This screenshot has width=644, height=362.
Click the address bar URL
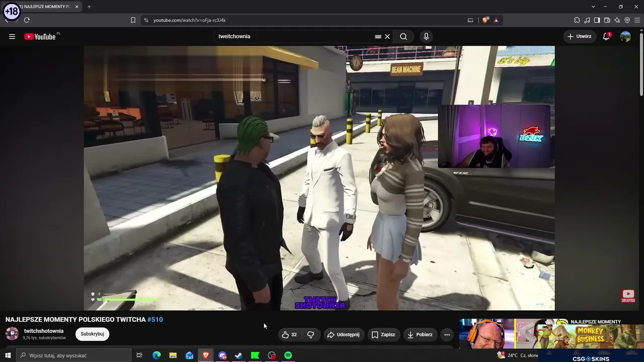pyautogui.click(x=189, y=20)
